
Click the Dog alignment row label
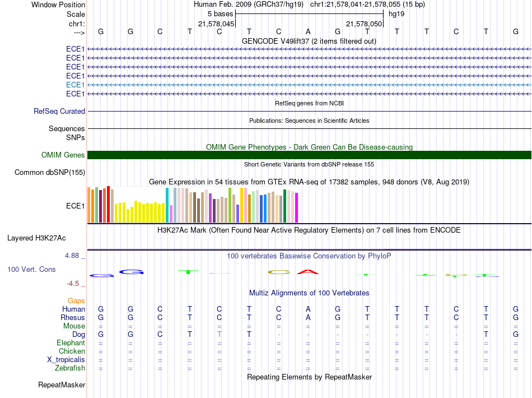pos(78,335)
